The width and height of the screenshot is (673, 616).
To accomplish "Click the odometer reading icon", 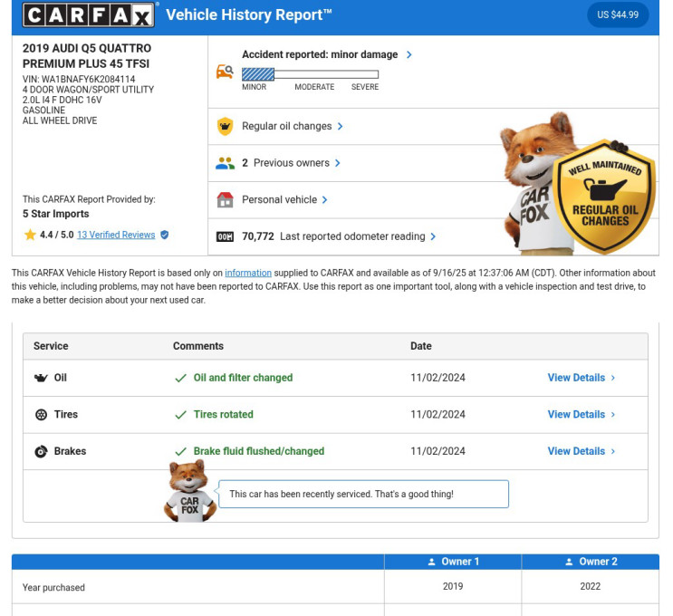I will pyautogui.click(x=225, y=236).
